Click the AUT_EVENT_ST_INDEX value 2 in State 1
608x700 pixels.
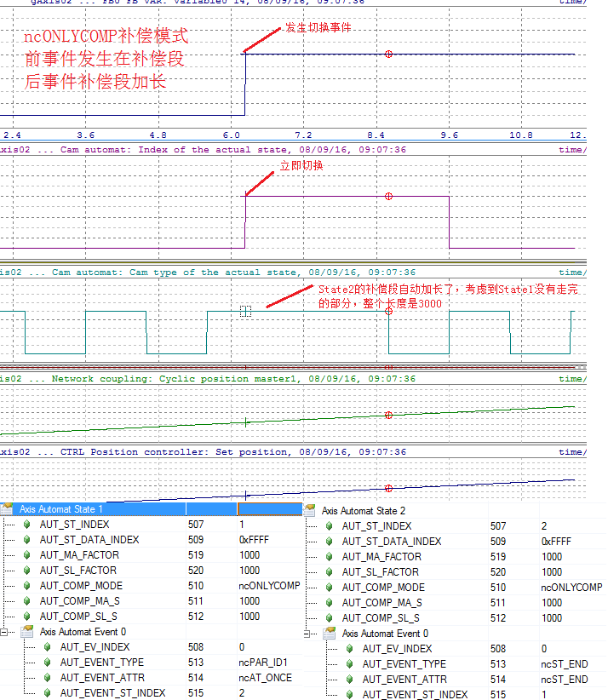242,693
